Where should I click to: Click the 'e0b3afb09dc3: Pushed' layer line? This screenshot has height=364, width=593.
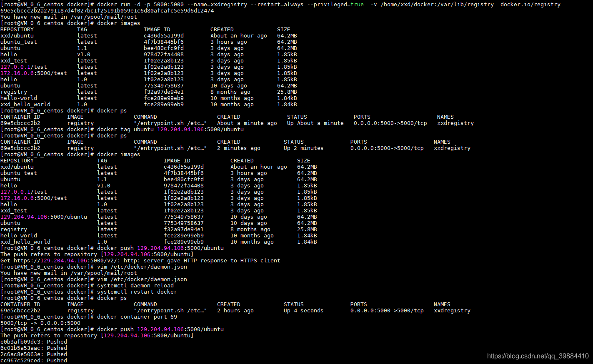point(34,342)
